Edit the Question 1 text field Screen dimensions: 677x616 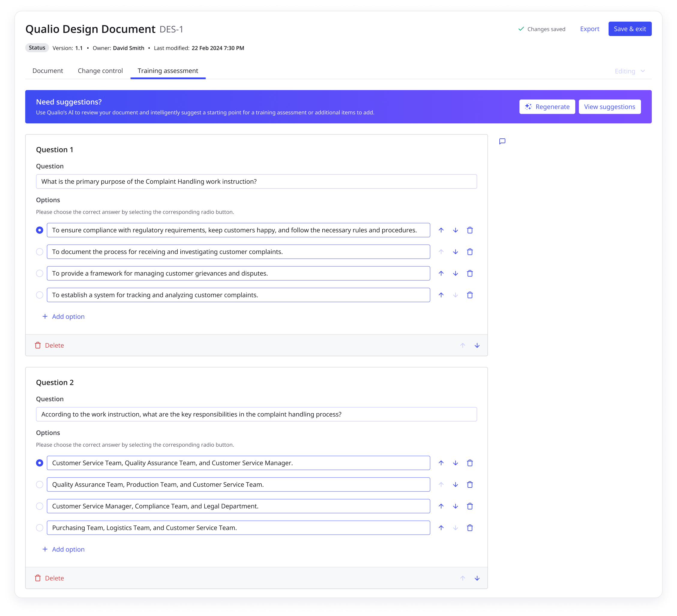click(257, 181)
